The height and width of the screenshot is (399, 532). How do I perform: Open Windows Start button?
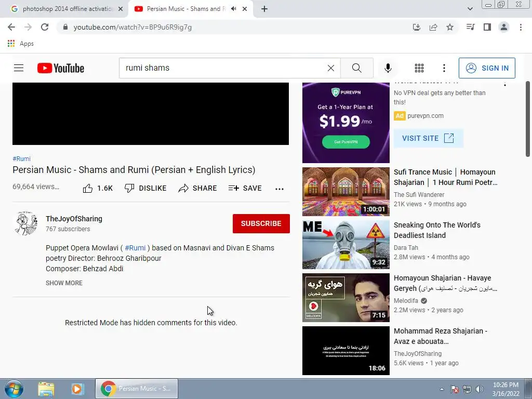click(14, 389)
